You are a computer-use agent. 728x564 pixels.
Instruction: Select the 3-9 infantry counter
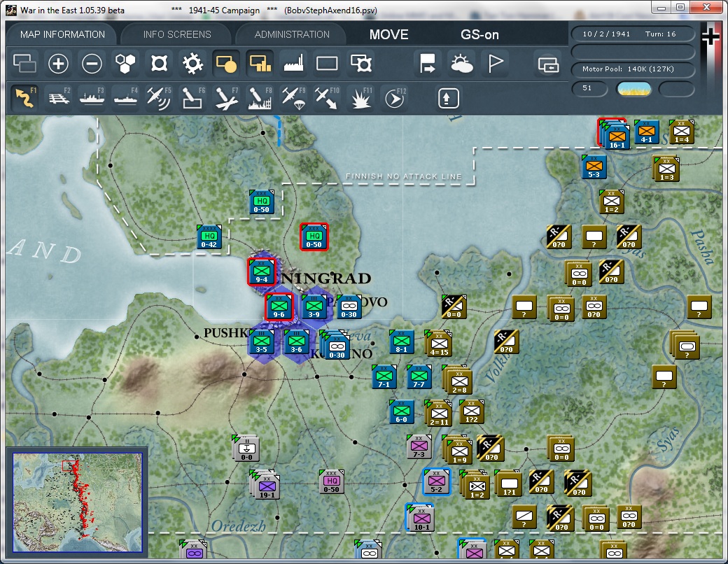[x=314, y=307]
